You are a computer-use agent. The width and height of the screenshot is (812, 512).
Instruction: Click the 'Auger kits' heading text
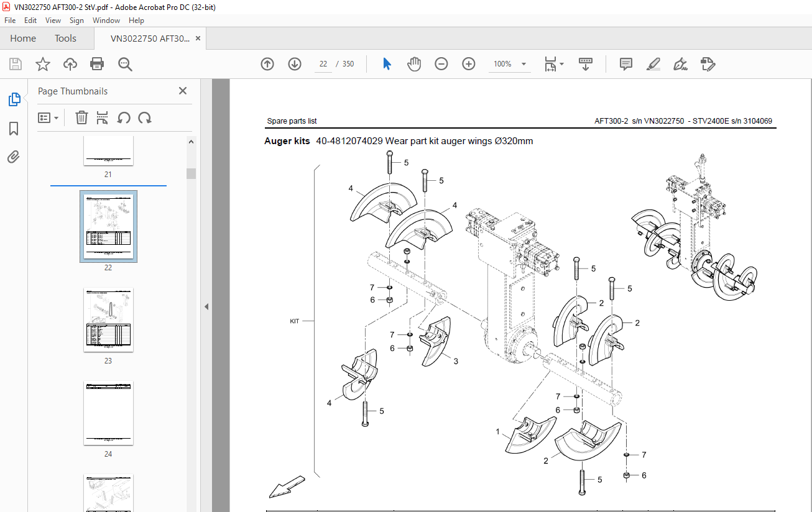coord(287,141)
